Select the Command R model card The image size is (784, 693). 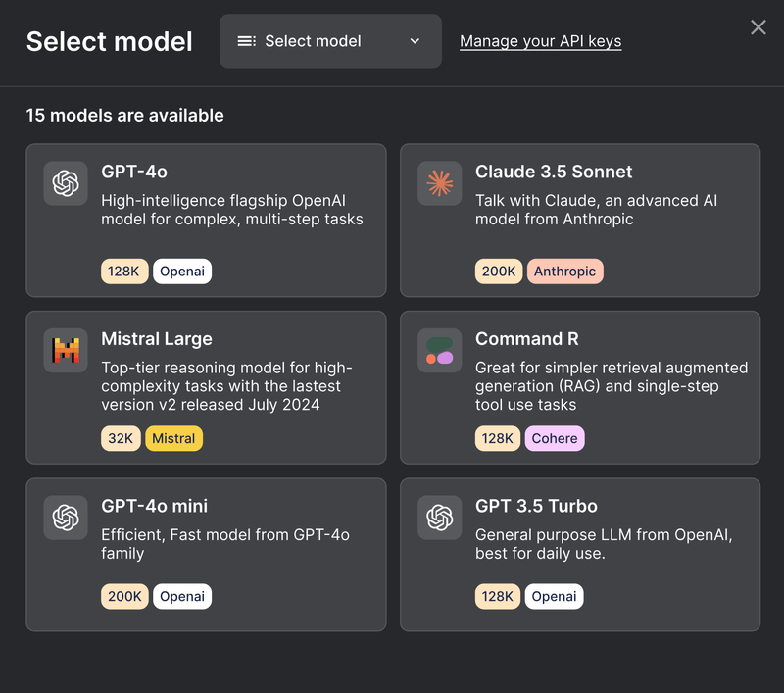[580, 387]
